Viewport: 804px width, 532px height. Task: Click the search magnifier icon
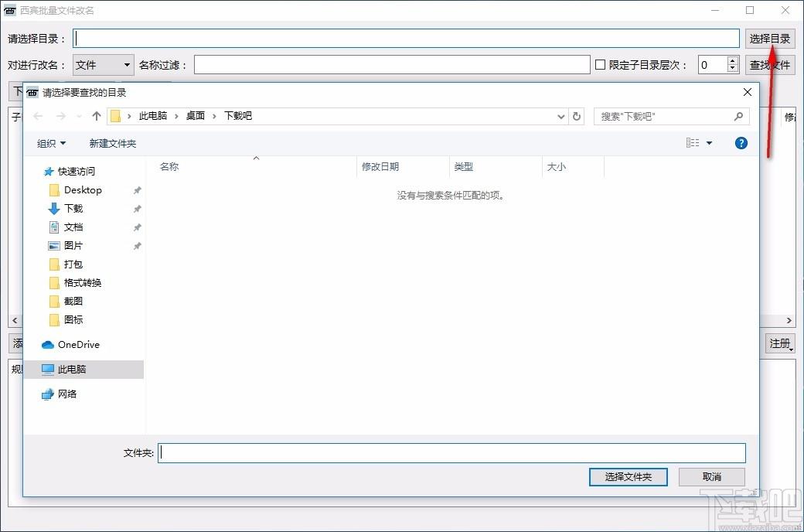[738, 117]
